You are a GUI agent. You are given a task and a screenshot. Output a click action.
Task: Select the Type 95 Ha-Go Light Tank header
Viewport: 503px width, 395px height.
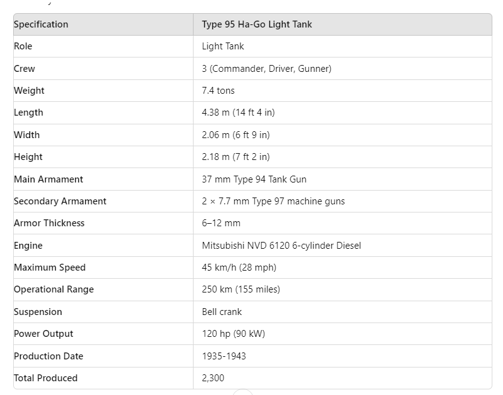click(x=257, y=24)
